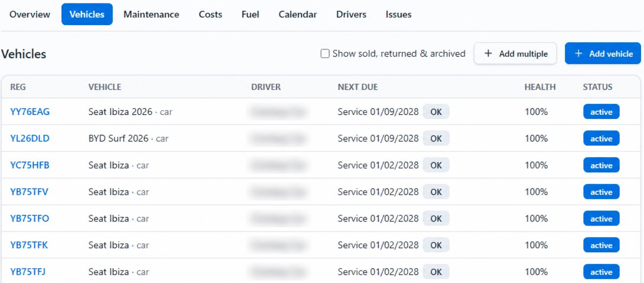Open vehicle YB75TFK registration link
The width and height of the screenshot is (644, 283).
[x=29, y=245]
